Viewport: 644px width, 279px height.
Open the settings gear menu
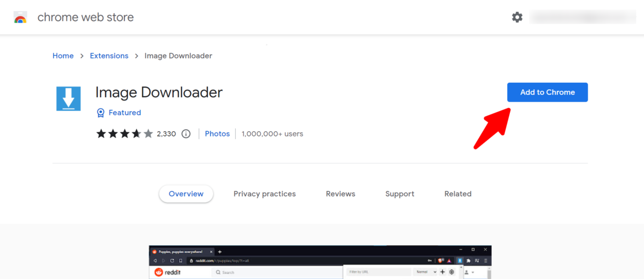click(517, 17)
